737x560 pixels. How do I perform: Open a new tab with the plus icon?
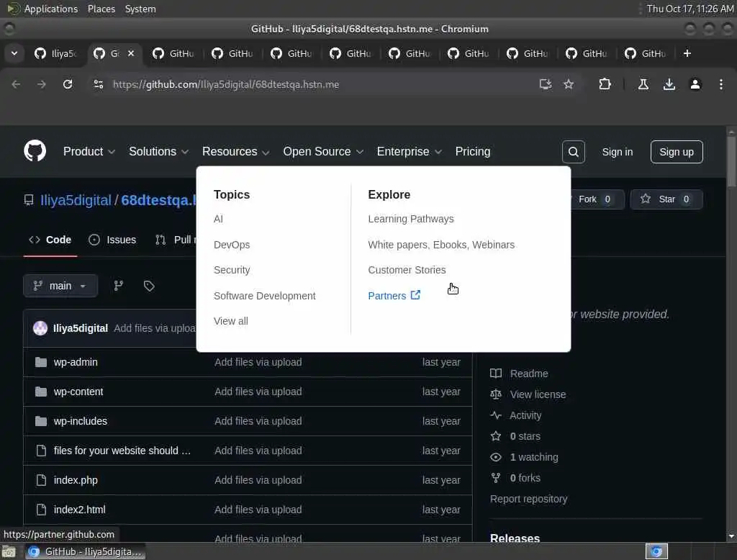point(687,53)
